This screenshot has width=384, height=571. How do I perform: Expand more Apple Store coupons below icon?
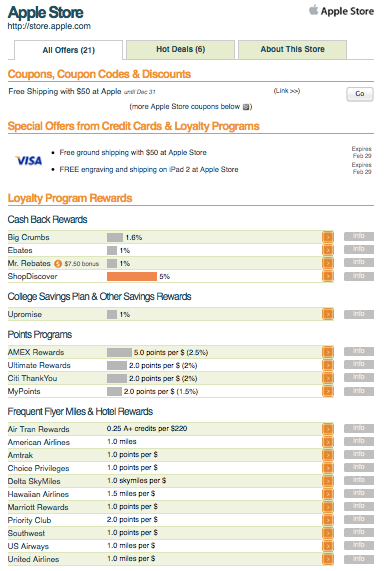[247, 107]
